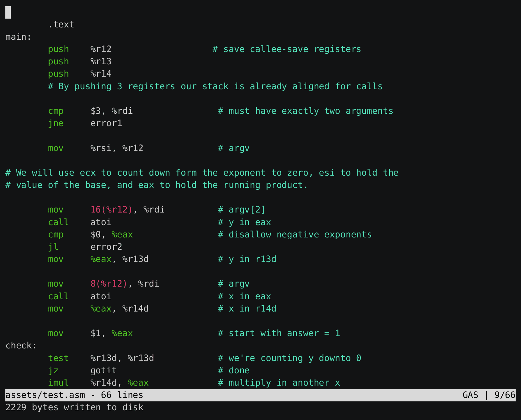Image resolution: width=521 pixels, height=420 pixels.
Task: Click the first atoi call
Action: coord(101,222)
